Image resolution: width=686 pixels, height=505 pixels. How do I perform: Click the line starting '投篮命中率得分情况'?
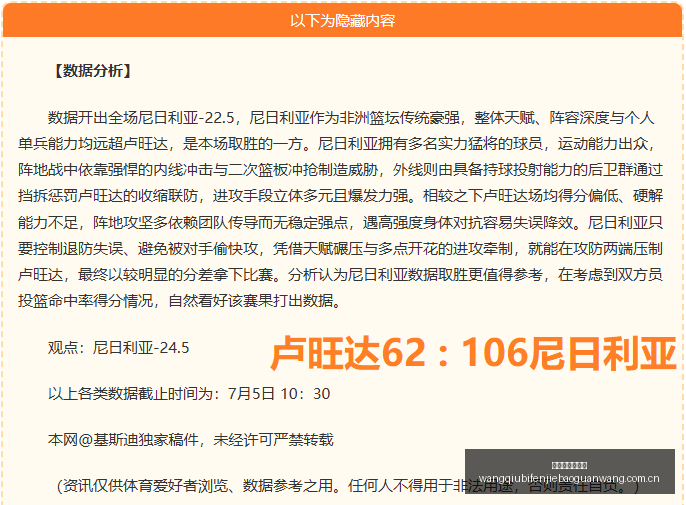coord(180,301)
